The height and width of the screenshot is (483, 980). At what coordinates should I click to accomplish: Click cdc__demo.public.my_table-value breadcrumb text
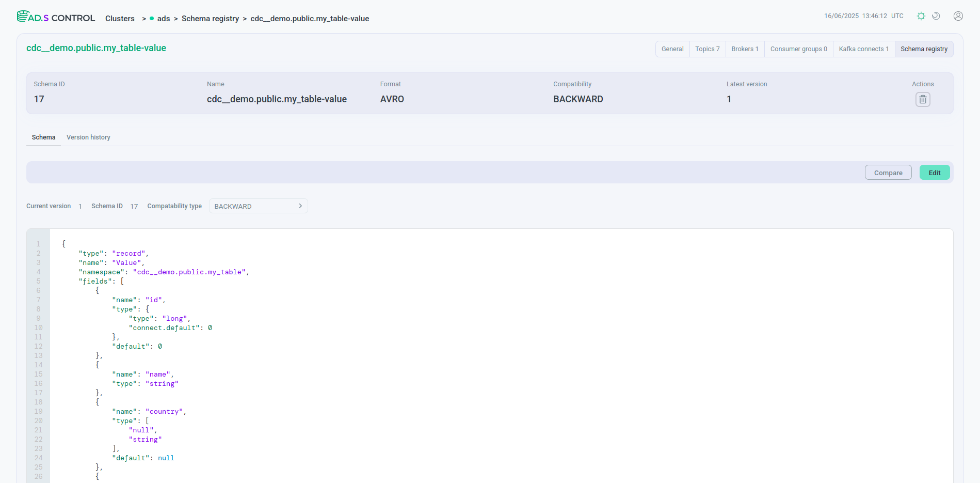click(310, 19)
